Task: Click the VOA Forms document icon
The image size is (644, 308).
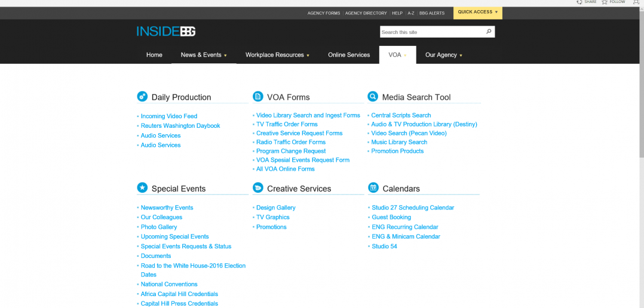Action: (x=258, y=96)
